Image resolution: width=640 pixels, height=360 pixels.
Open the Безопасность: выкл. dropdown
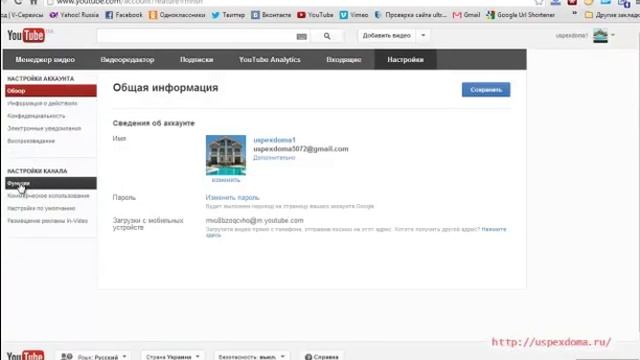251,356
